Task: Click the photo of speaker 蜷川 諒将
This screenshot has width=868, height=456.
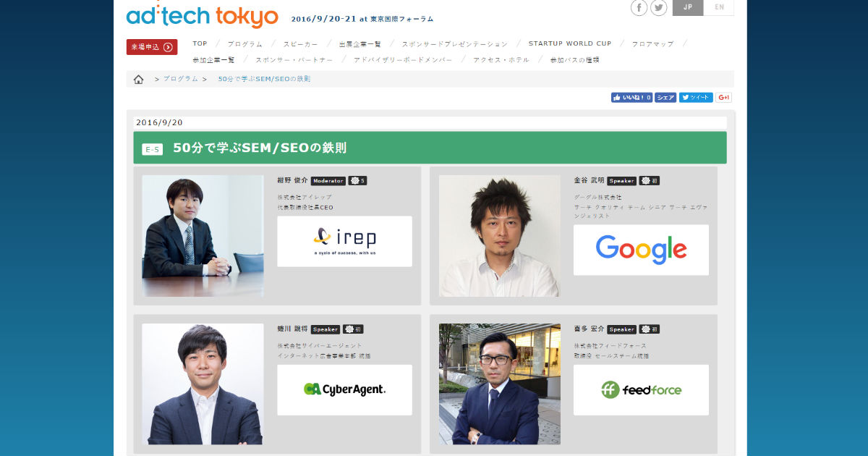Action: click(x=203, y=384)
